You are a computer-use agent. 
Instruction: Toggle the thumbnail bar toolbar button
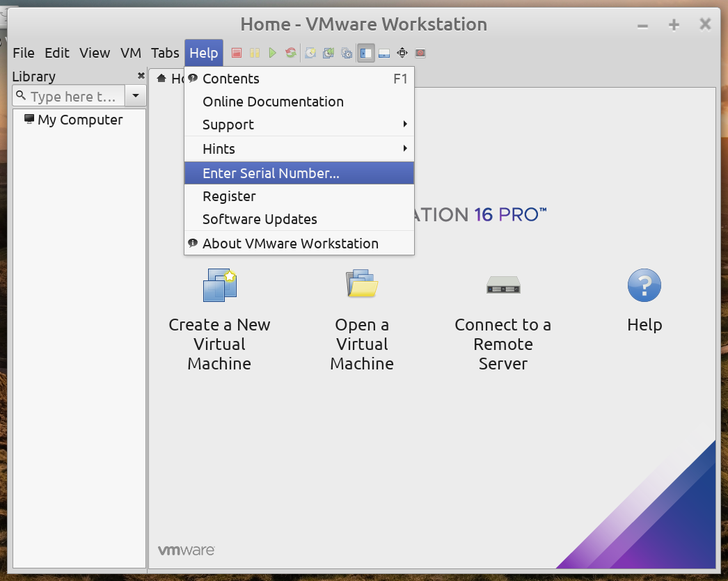(x=384, y=53)
